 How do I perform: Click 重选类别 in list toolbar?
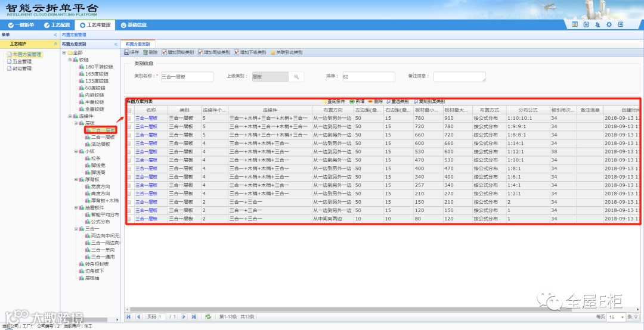pos(398,101)
